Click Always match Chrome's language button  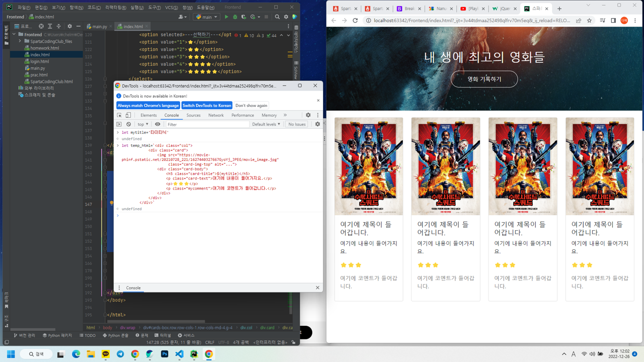tap(148, 106)
